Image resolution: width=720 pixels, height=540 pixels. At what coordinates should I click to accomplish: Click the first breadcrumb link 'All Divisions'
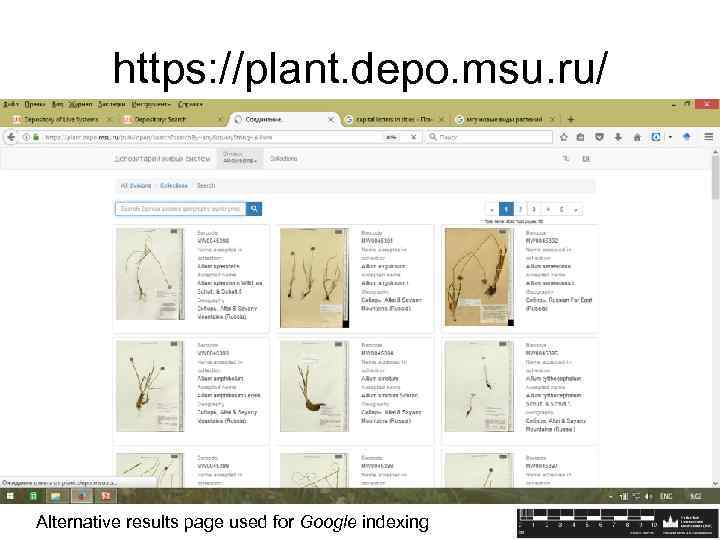135,186
